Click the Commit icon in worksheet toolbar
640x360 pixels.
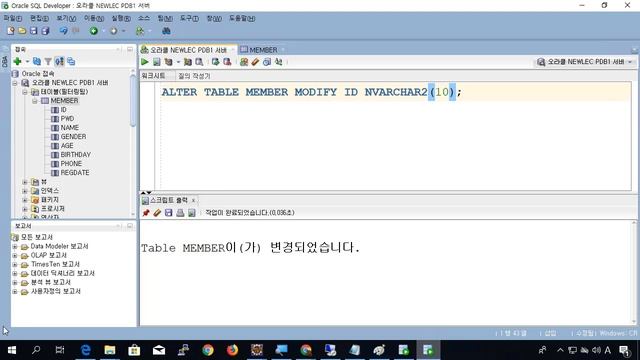click(x=215, y=62)
